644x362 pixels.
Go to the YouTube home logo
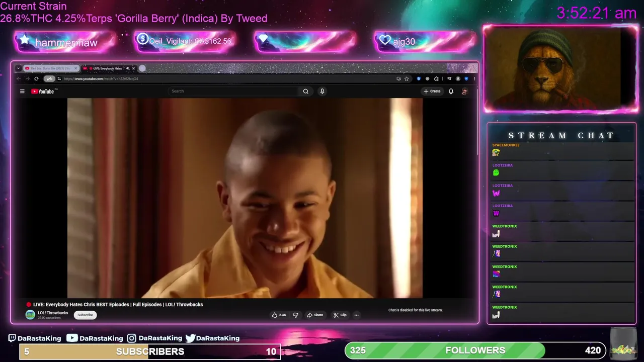coord(43,91)
